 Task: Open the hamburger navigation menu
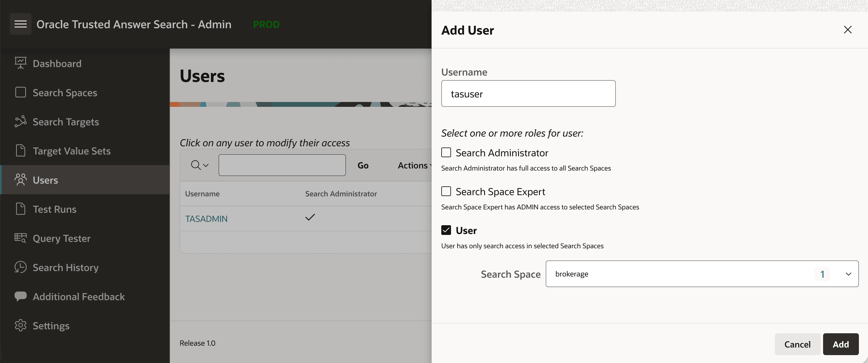coord(20,24)
